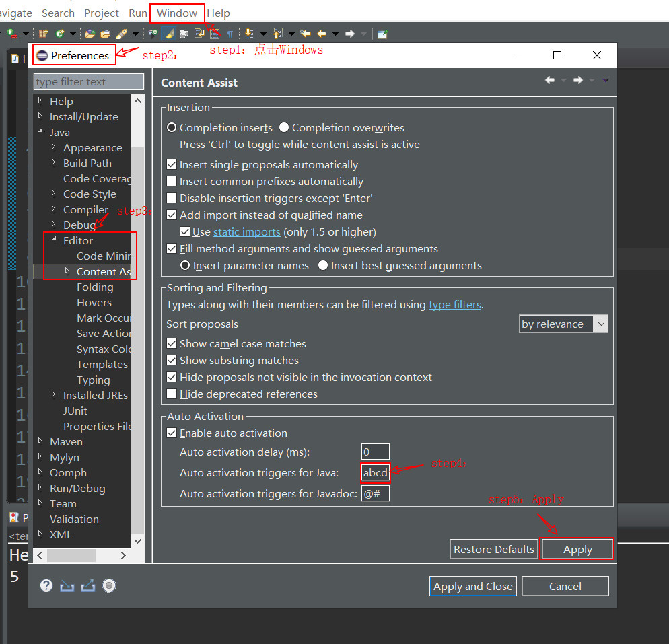This screenshot has height=644, width=669.
Task: Toggle Show camel case matches checkbox
Action: [x=172, y=343]
